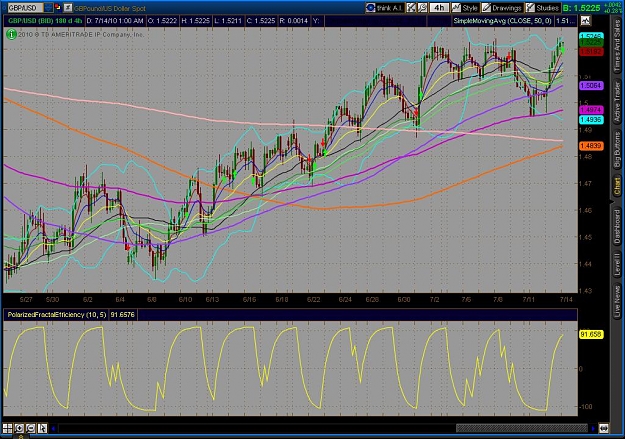Click the R: 0.0014 range value

(294, 21)
